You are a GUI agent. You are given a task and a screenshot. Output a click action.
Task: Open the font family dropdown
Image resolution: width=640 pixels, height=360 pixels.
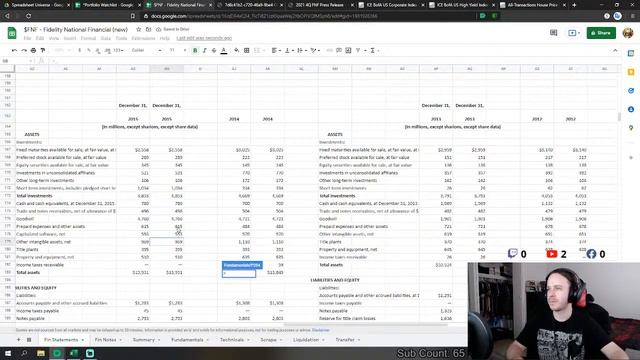(146, 50)
